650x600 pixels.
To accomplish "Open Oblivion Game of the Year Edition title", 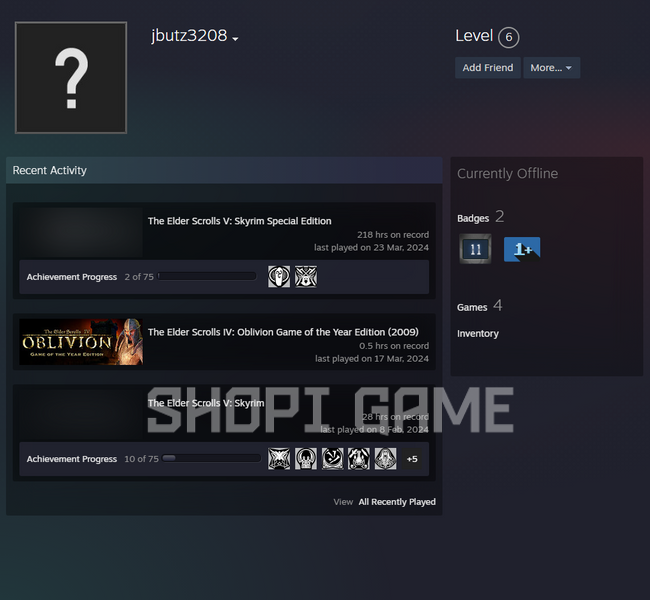I will [x=283, y=332].
